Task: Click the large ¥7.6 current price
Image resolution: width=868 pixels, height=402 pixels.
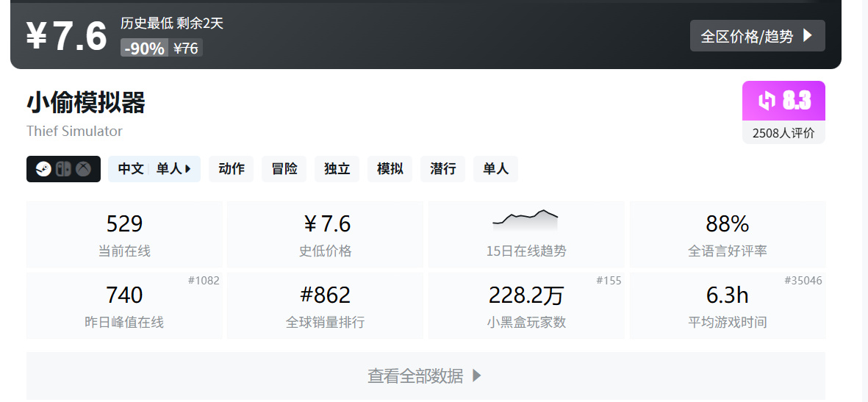Action: pyautogui.click(x=66, y=37)
